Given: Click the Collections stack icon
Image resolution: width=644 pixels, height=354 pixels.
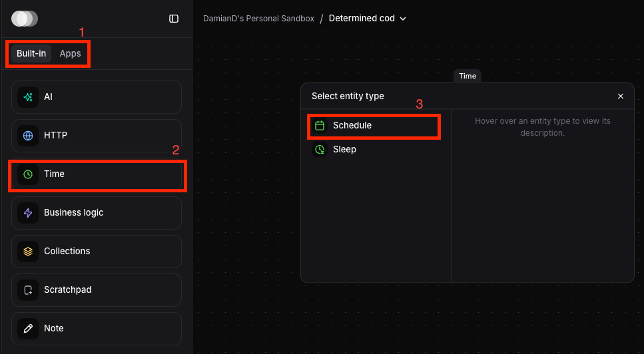Looking at the screenshot, I should (28, 252).
